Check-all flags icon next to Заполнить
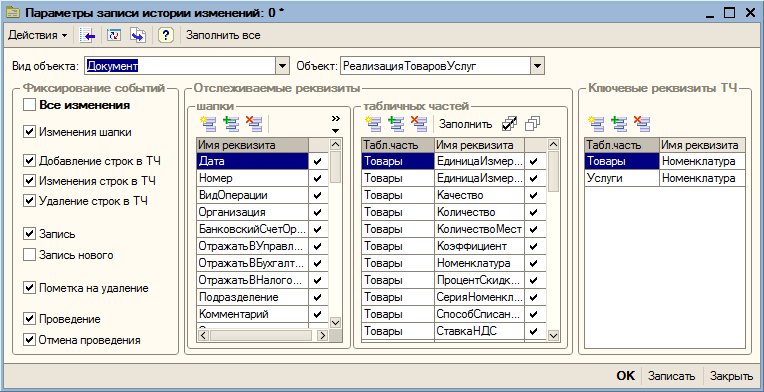764x392 pixels. click(509, 124)
